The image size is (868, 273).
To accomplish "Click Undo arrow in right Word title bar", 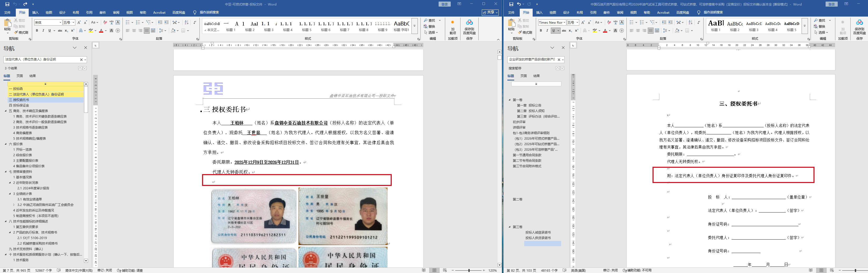I will coord(519,4).
